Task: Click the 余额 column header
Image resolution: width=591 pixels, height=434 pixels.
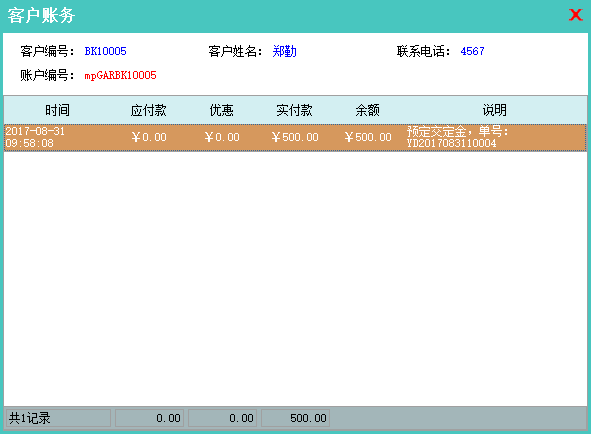Action: (x=367, y=110)
